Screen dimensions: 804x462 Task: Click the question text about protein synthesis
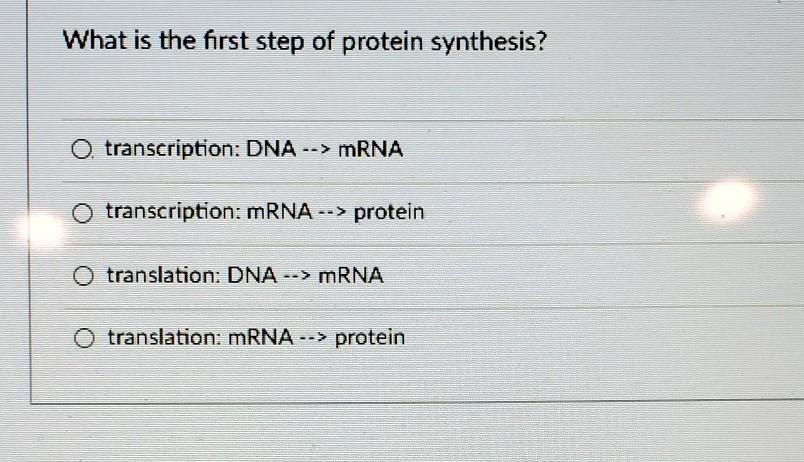pyautogui.click(x=305, y=42)
